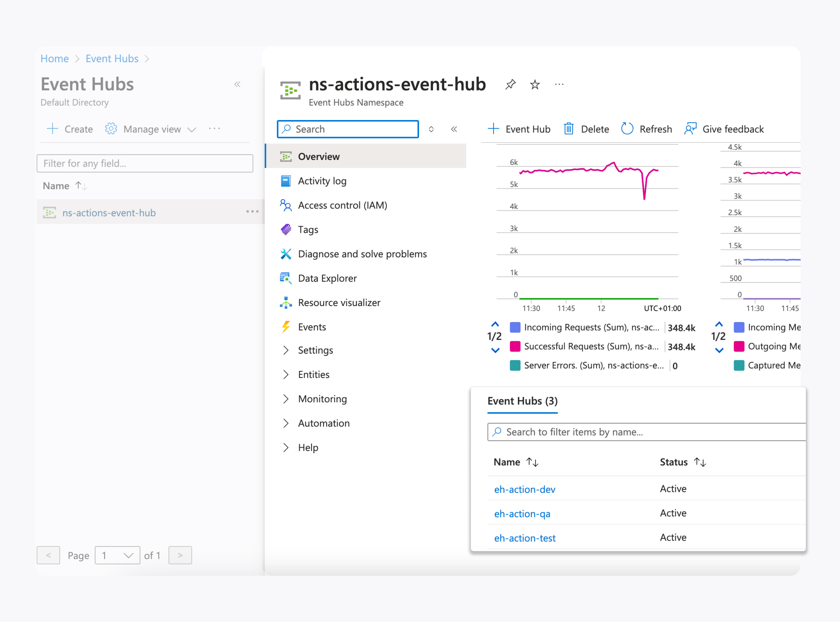Sort Event Hubs list by Name
Screen dimensions: 840x622
click(x=65, y=186)
